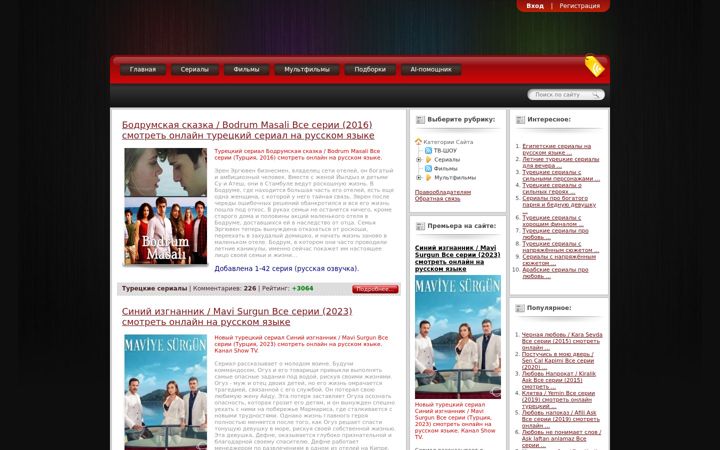
Task: Click the Турецкие сериалы category label
Action: tap(154, 288)
